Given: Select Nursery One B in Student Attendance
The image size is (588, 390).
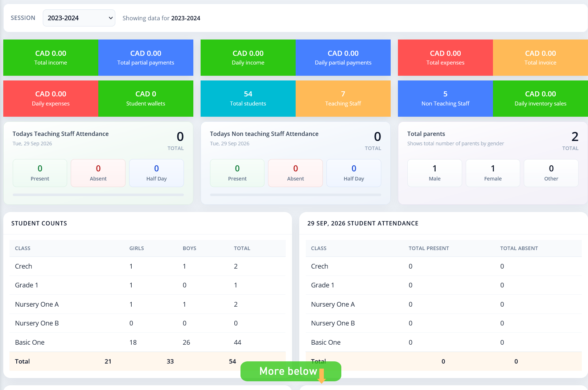Looking at the screenshot, I should click(x=444, y=323).
